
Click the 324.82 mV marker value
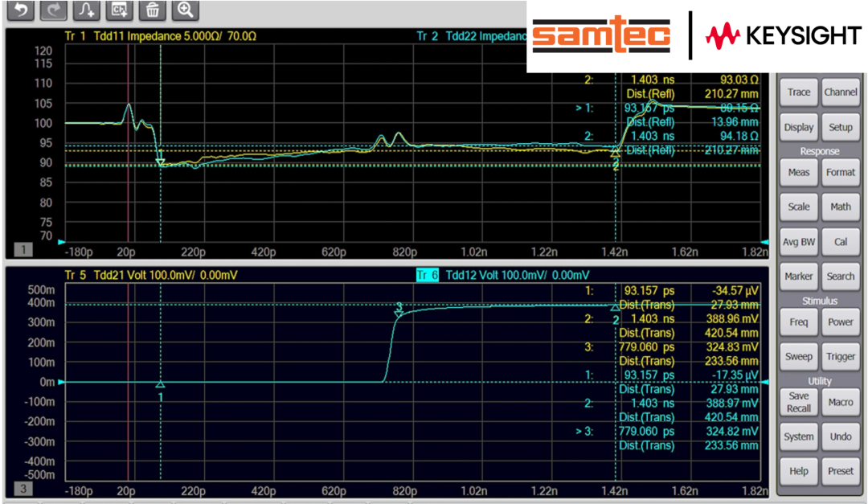[732, 432]
